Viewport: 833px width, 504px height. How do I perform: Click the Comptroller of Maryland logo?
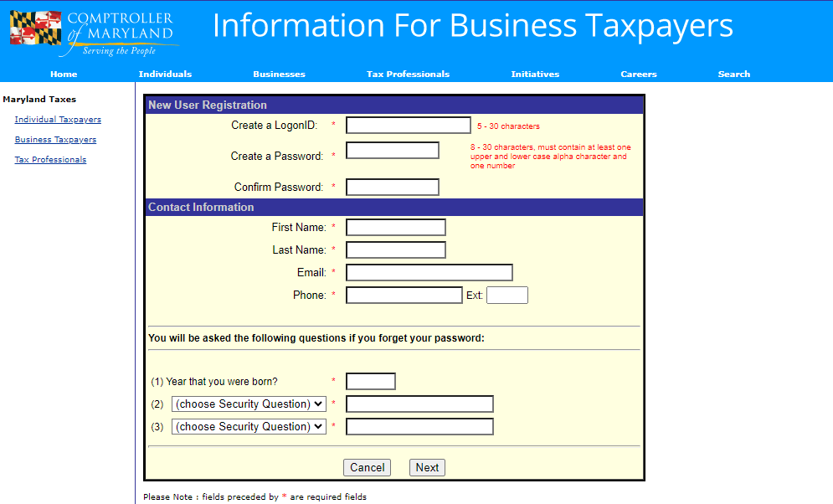pos(94,33)
